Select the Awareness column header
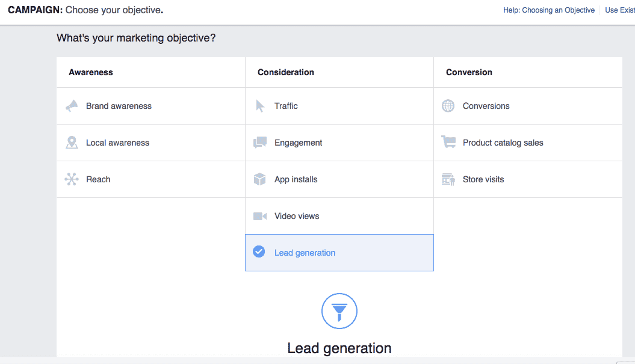 91,72
